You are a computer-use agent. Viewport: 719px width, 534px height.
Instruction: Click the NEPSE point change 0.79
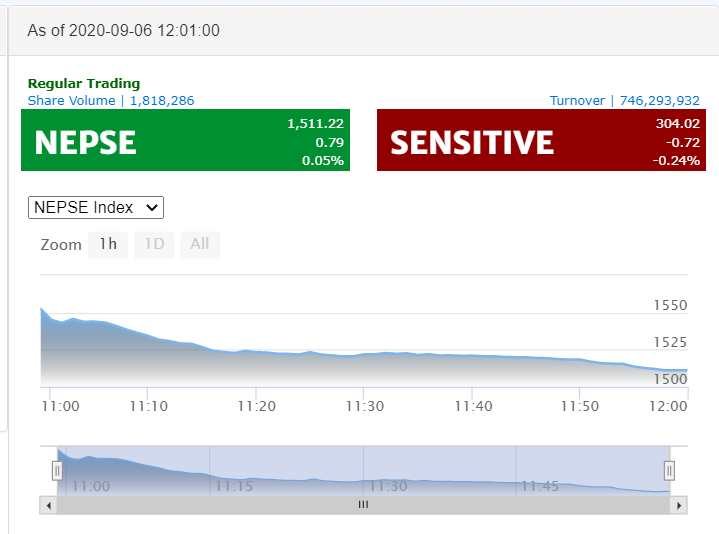[330, 143]
